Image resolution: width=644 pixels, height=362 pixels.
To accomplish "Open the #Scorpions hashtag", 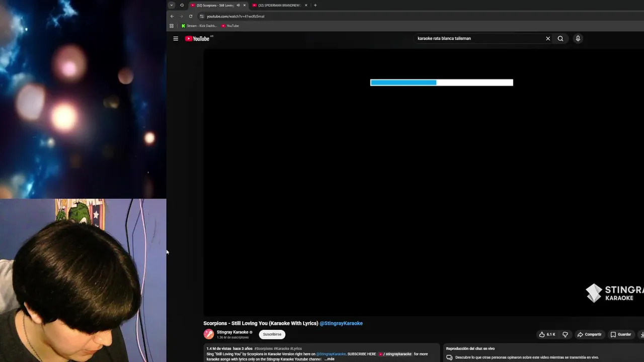I will [263, 348].
